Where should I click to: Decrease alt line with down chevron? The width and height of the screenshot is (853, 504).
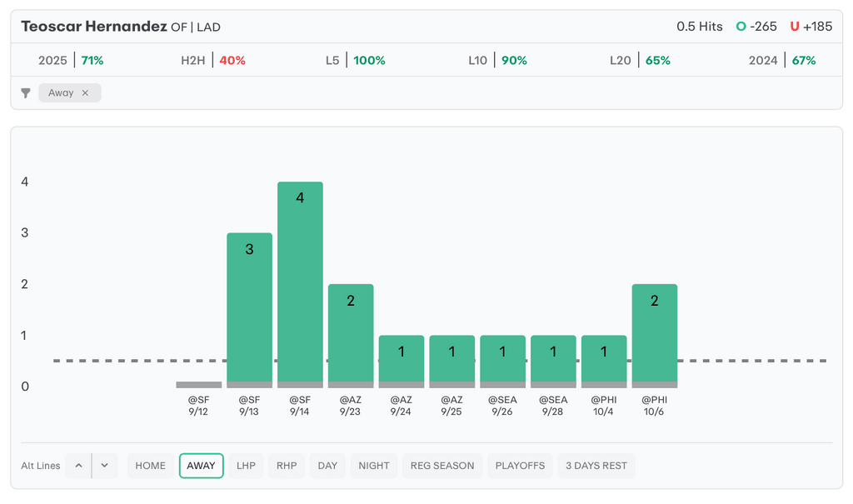tap(104, 466)
